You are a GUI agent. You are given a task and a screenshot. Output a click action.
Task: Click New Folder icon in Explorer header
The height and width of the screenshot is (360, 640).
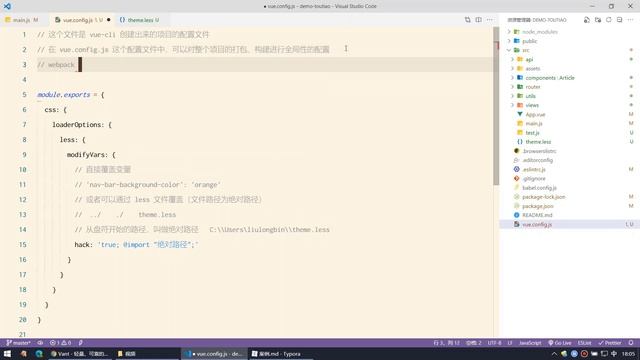[x=598, y=20]
